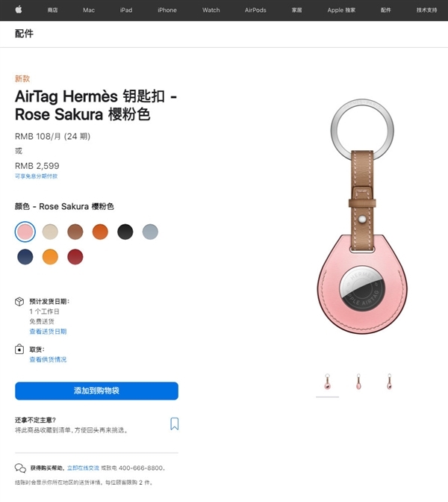
Task: Click the shipping box icon
Action: (19, 302)
